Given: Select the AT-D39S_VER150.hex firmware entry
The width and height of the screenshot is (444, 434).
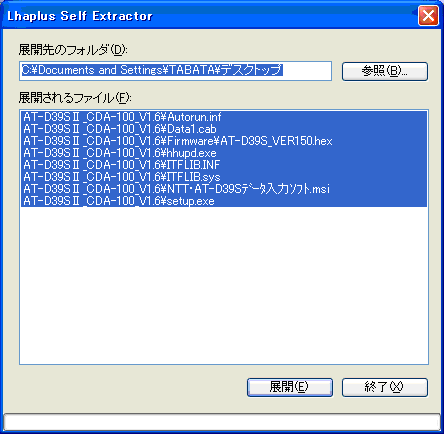Looking at the screenshot, I should tap(224, 141).
